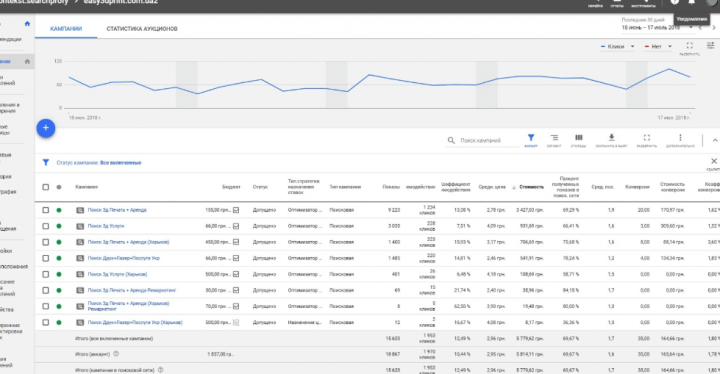The width and height of the screenshot is (720, 374).
Task: Open the Клики chart metric dropdown
Action: pyautogui.click(x=617, y=46)
